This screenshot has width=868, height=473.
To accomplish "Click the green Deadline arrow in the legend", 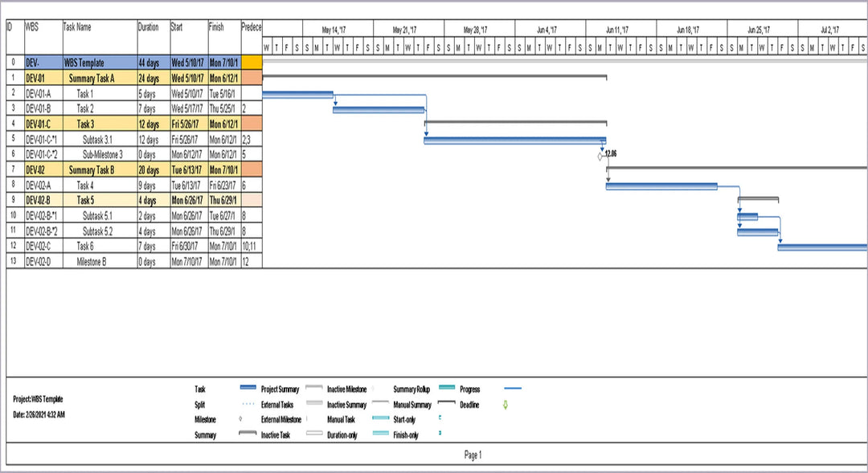I will (505, 405).
